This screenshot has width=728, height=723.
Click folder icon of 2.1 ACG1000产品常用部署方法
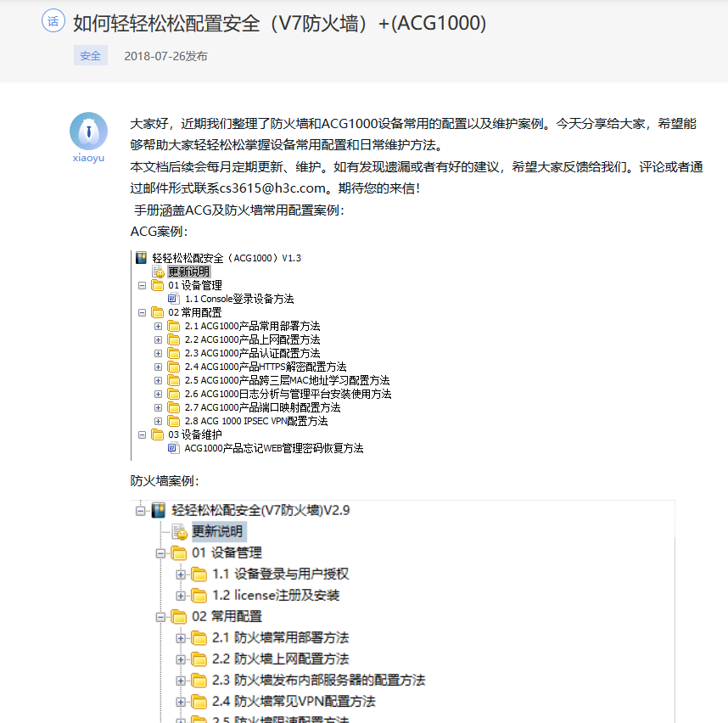(x=174, y=326)
